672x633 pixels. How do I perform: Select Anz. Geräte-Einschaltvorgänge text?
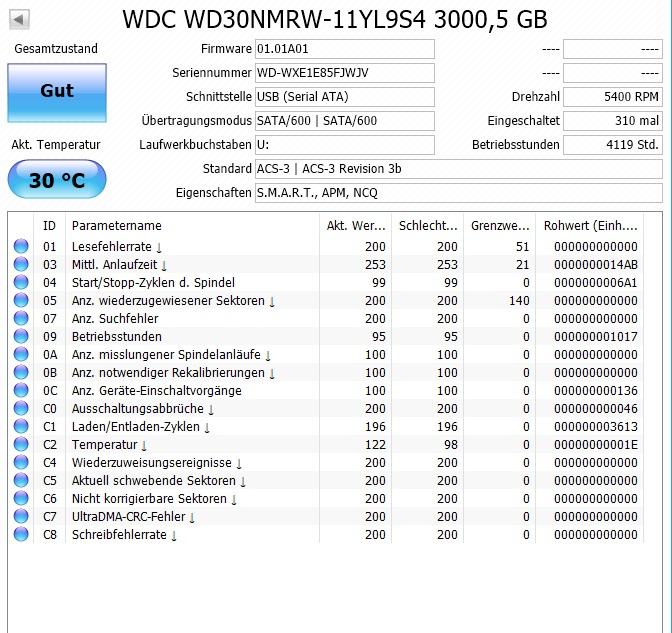tap(156, 391)
